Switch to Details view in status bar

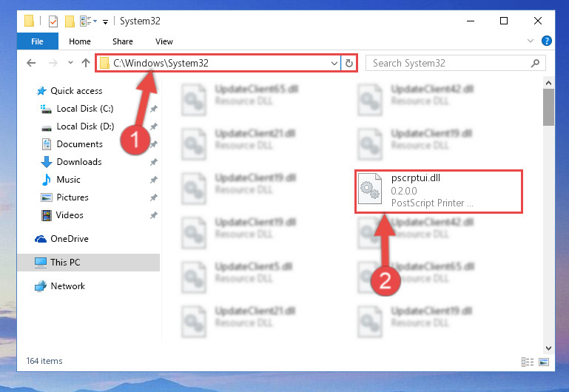(x=528, y=362)
